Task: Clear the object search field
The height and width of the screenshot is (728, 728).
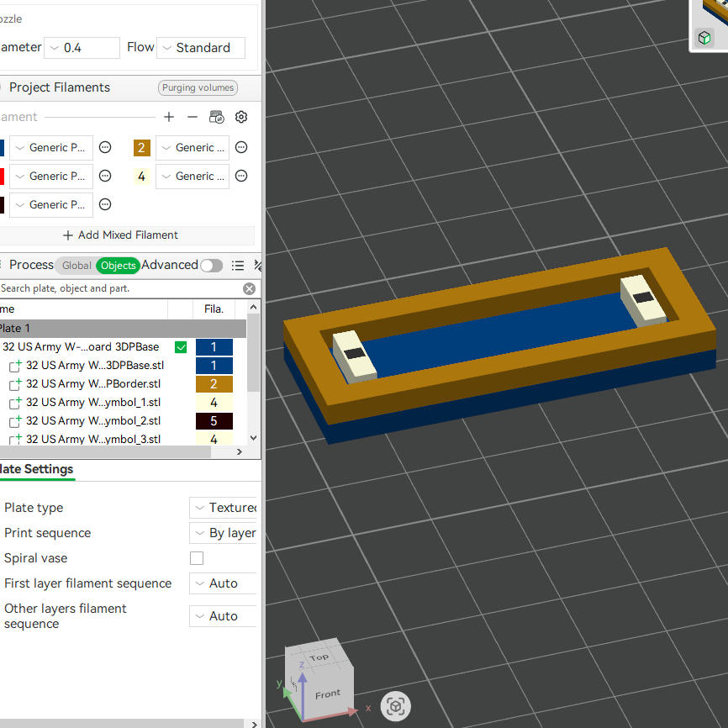Action: pyautogui.click(x=250, y=289)
